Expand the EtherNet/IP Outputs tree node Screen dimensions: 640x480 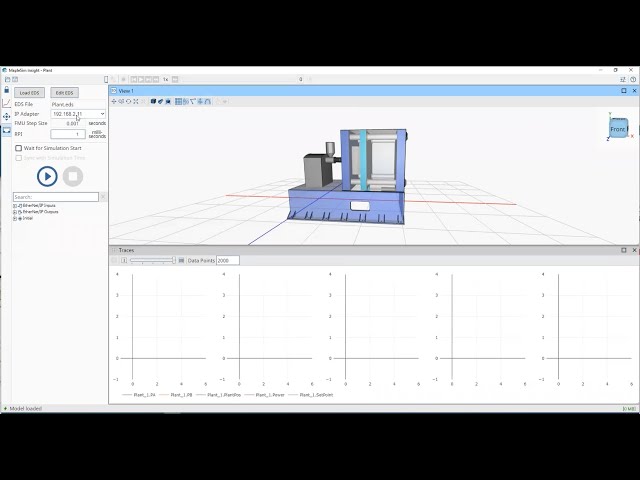15,212
